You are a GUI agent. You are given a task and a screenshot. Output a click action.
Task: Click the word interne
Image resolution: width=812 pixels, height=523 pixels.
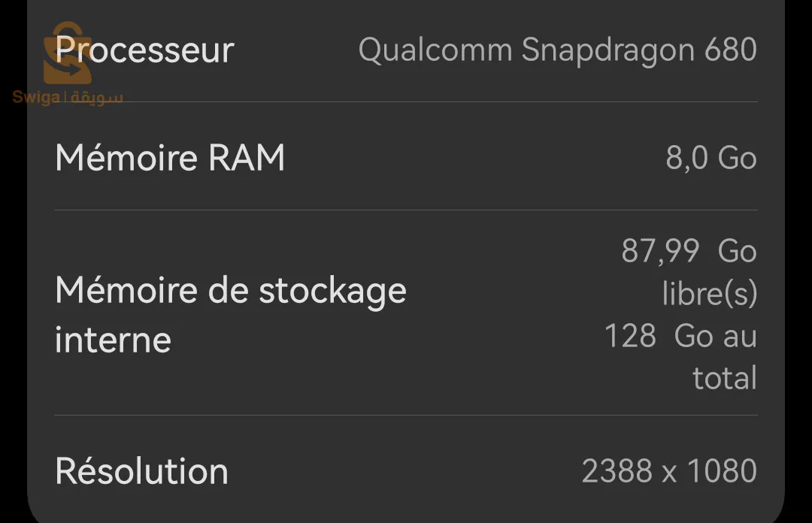coord(113,340)
